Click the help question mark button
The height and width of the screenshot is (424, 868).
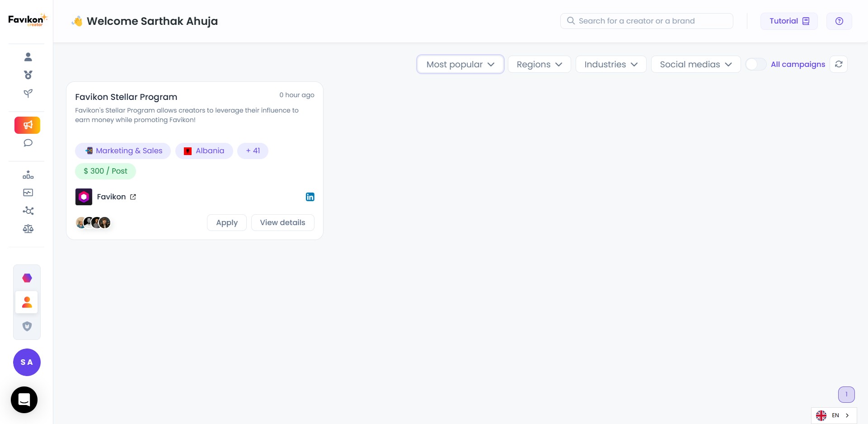tap(839, 21)
